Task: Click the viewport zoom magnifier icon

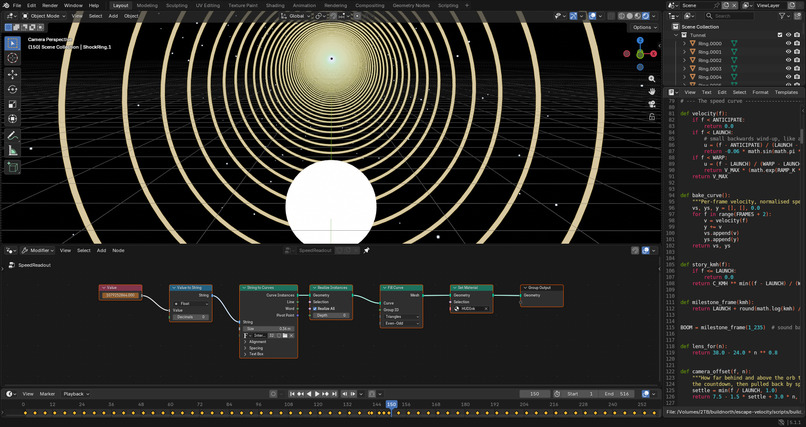Action: [652, 79]
